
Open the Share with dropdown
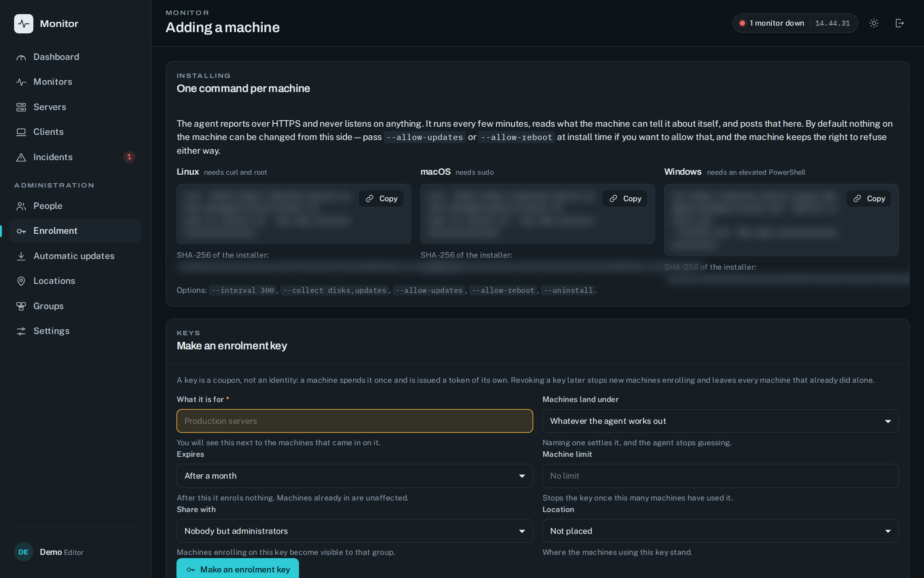coord(355,531)
